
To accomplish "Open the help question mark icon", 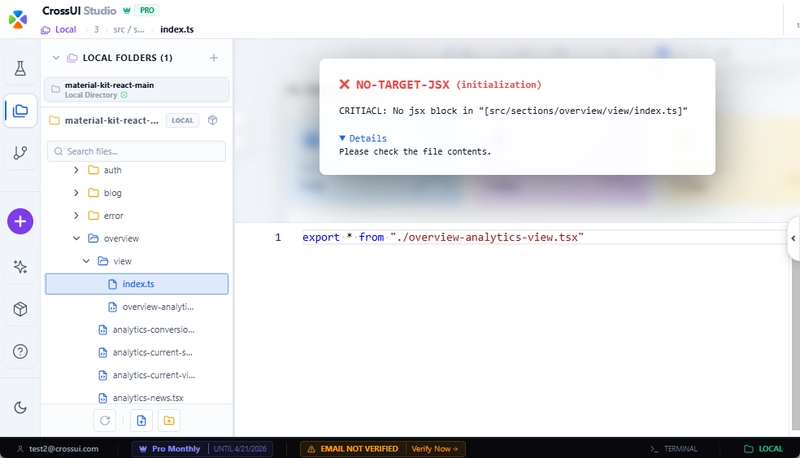I will [20, 351].
